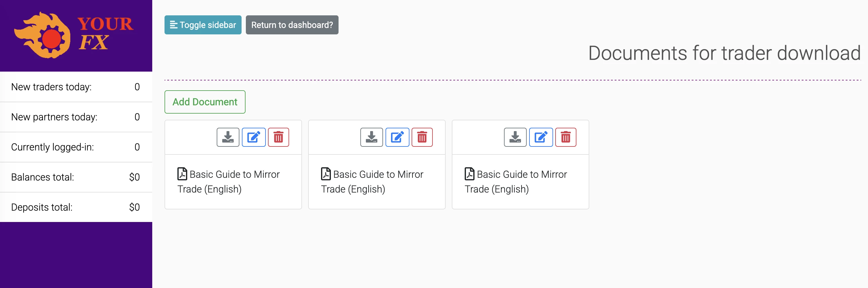Delete the second Basic Guide document
Screen dimensions: 868x288
[422, 137]
